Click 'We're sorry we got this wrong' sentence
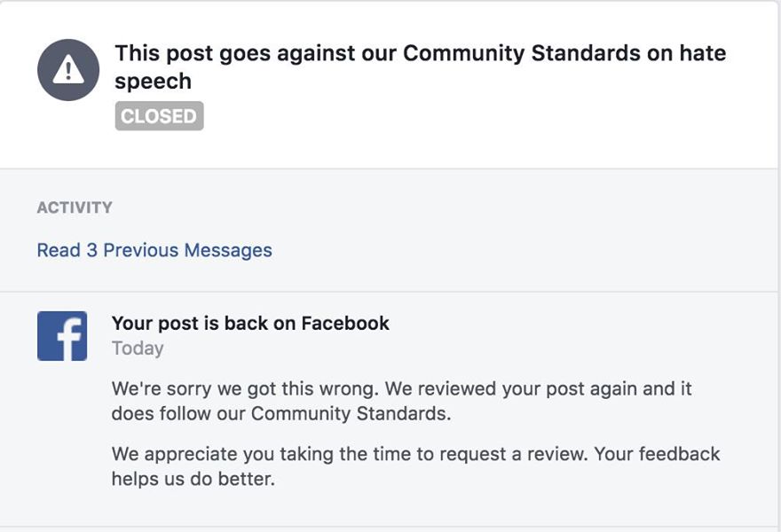Image resolution: width=781 pixels, height=532 pixels. pos(234,388)
